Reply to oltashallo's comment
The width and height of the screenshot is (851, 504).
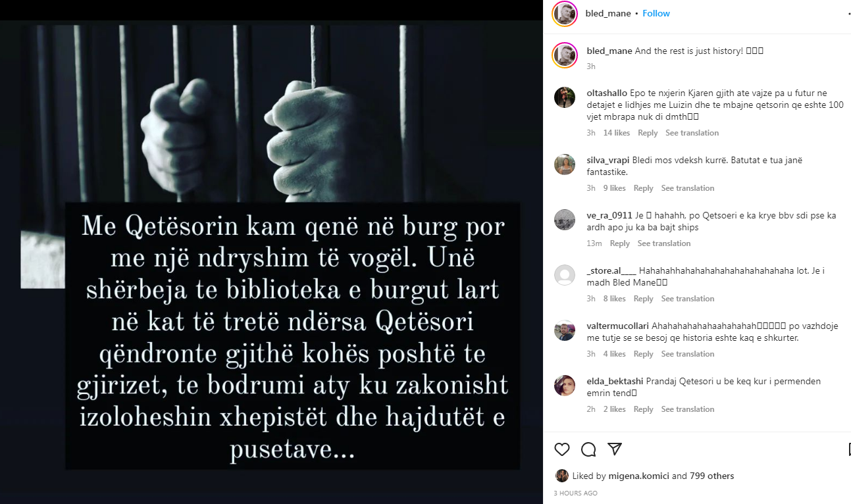(648, 133)
